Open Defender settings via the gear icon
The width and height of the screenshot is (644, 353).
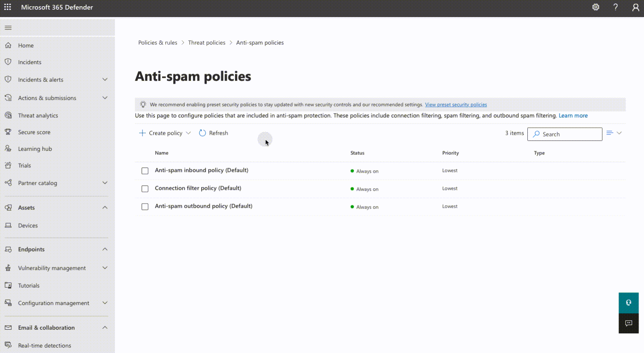[595, 7]
